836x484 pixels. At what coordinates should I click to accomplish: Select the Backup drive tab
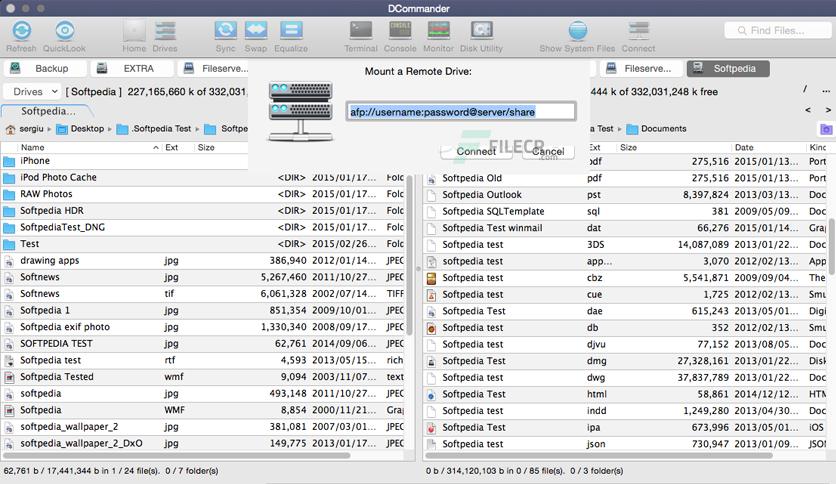click(45, 68)
